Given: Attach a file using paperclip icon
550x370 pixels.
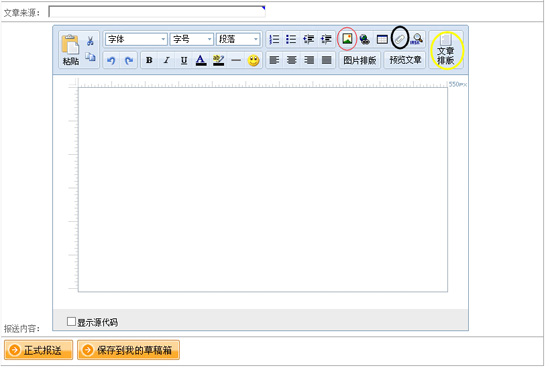Looking at the screenshot, I should tap(400, 39).
